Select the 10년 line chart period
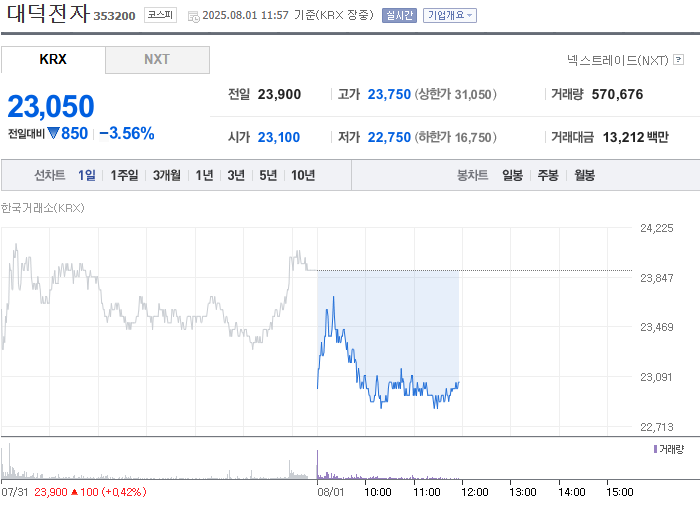This screenshot has height=505, width=700. pos(303,175)
